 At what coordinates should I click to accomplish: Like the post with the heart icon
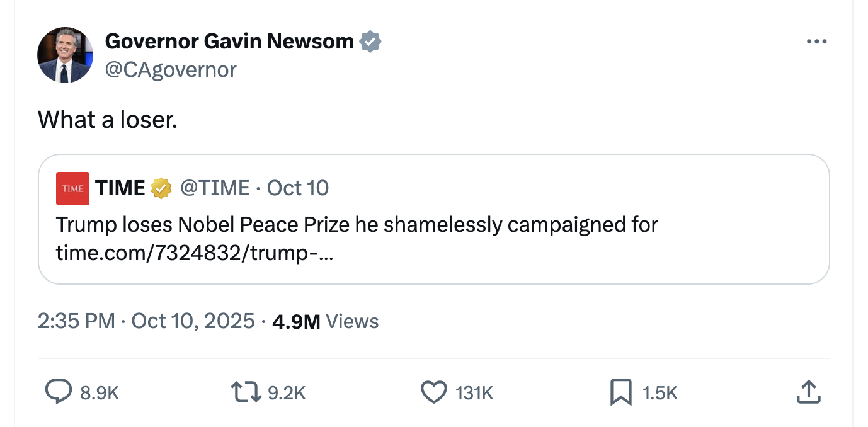(433, 392)
